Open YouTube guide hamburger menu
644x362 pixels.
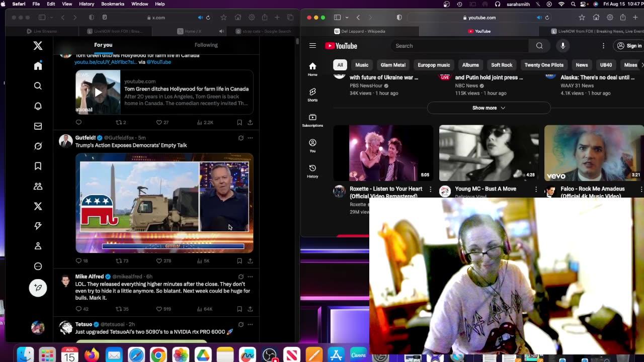312,46
